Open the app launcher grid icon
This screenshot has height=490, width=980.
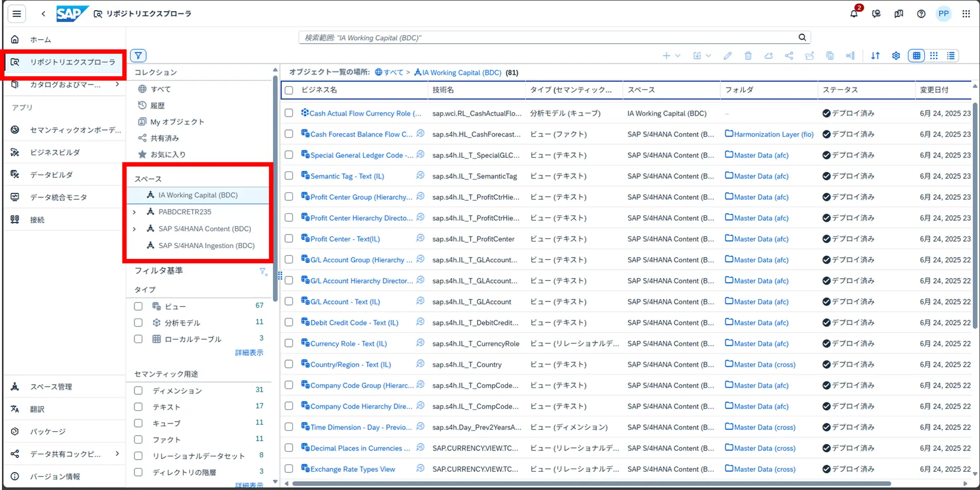tap(966, 14)
